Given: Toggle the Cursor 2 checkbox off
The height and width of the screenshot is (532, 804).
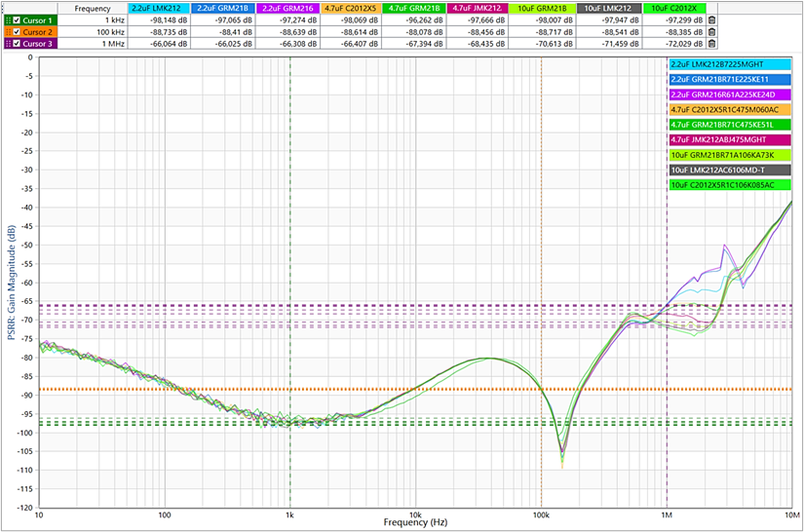Looking at the screenshot, I should (17, 31).
